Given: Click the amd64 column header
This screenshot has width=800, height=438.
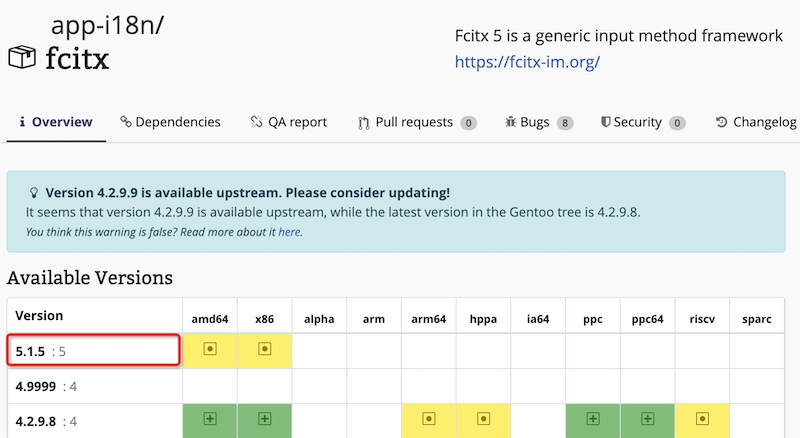Looking at the screenshot, I should (210, 319).
